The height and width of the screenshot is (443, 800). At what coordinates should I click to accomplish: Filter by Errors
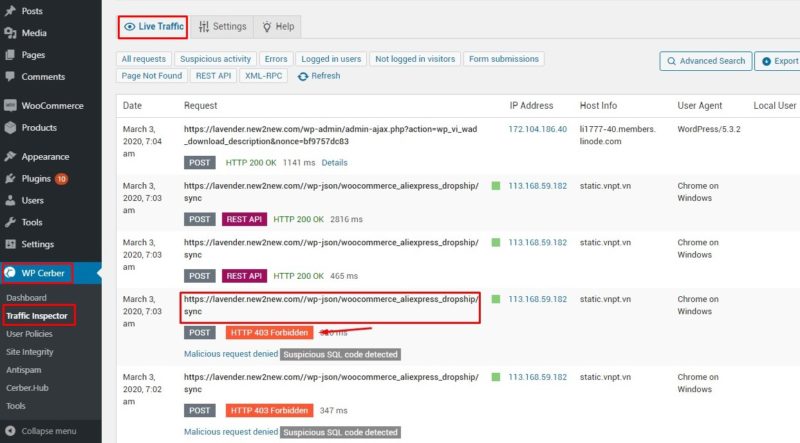[x=276, y=59]
